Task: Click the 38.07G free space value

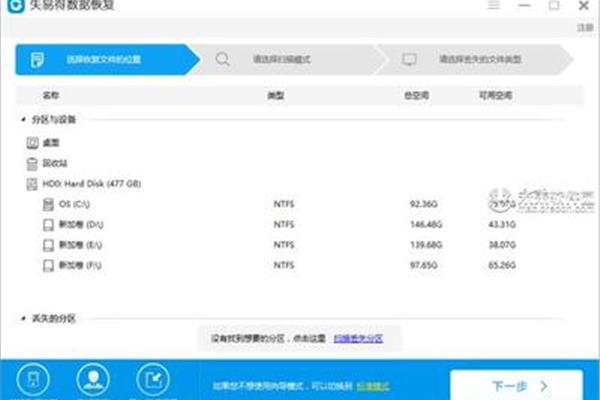Action: [x=502, y=245]
